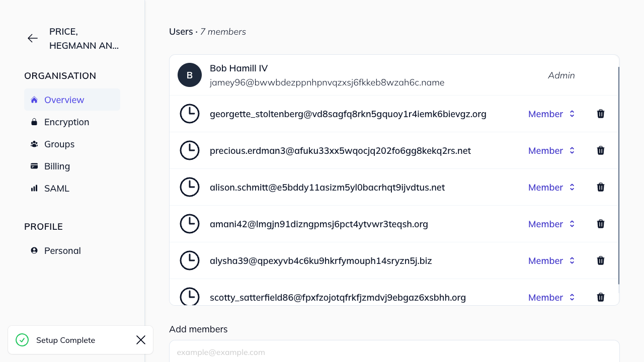Screen dimensions: 644x362
Task: Open the SAML configuration page
Action: 56,189
